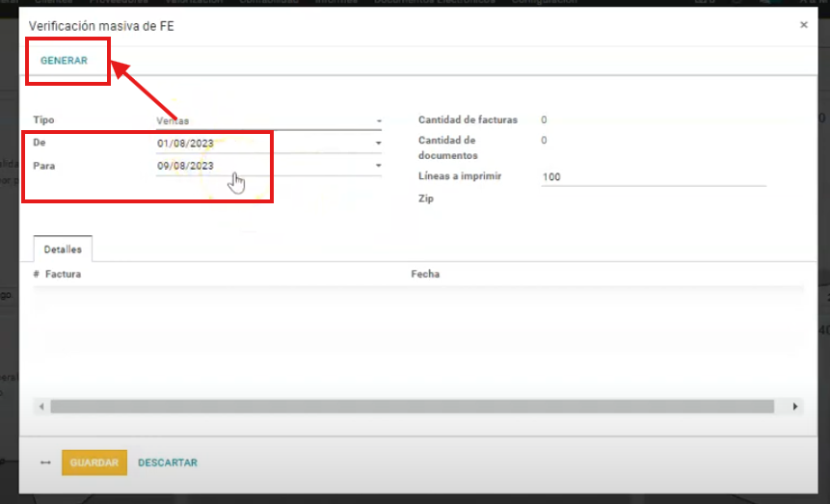Click the Factura column header
Viewport: 830px width, 504px height.
63,275
